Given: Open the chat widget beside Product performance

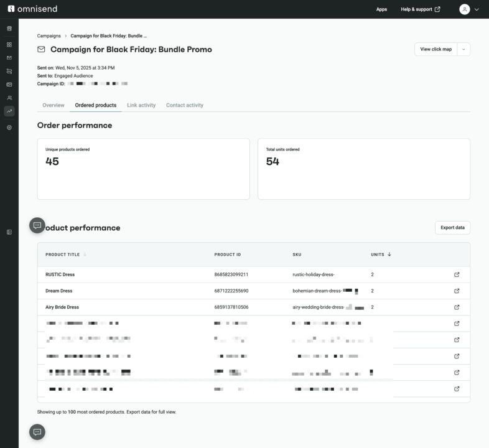Looking at the screenshot, I should [x=37, y=225].
